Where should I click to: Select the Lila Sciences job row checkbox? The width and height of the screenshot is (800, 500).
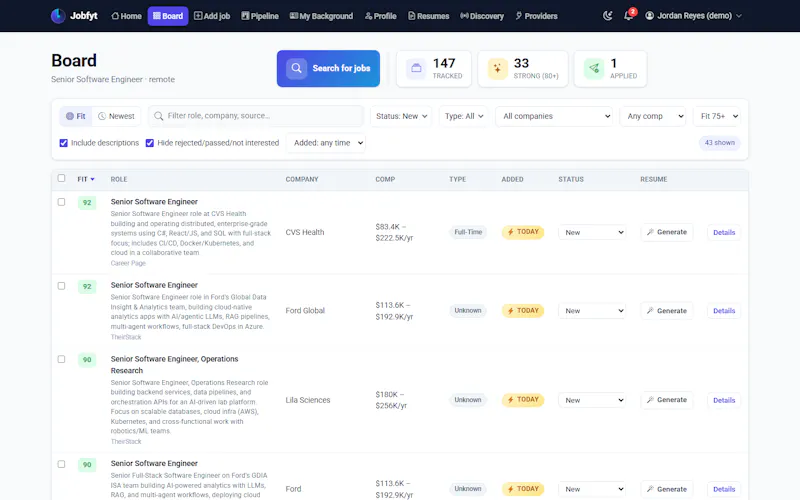pyautogui.click(x=61, y=359)
